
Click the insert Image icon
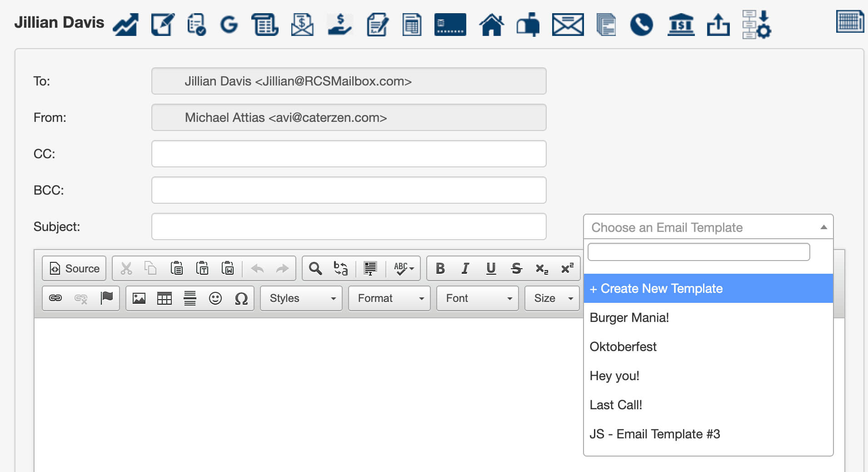click(139, 298)
